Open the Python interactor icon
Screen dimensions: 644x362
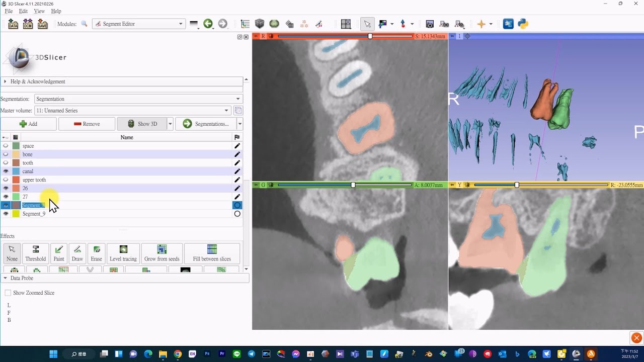point(523,24)
